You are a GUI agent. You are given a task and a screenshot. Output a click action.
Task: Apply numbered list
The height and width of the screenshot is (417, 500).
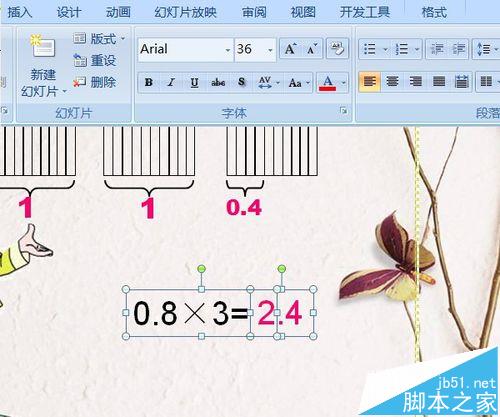tap(402, 49)
